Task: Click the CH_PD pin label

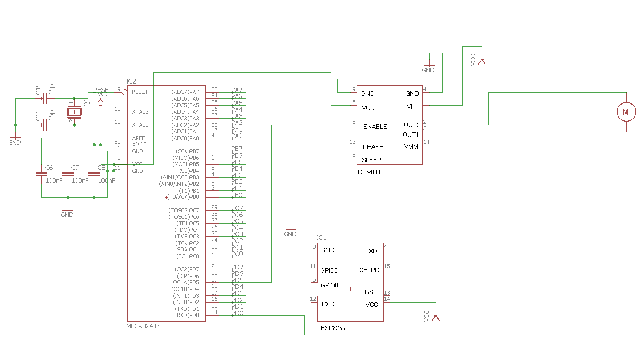Action: 369,270
